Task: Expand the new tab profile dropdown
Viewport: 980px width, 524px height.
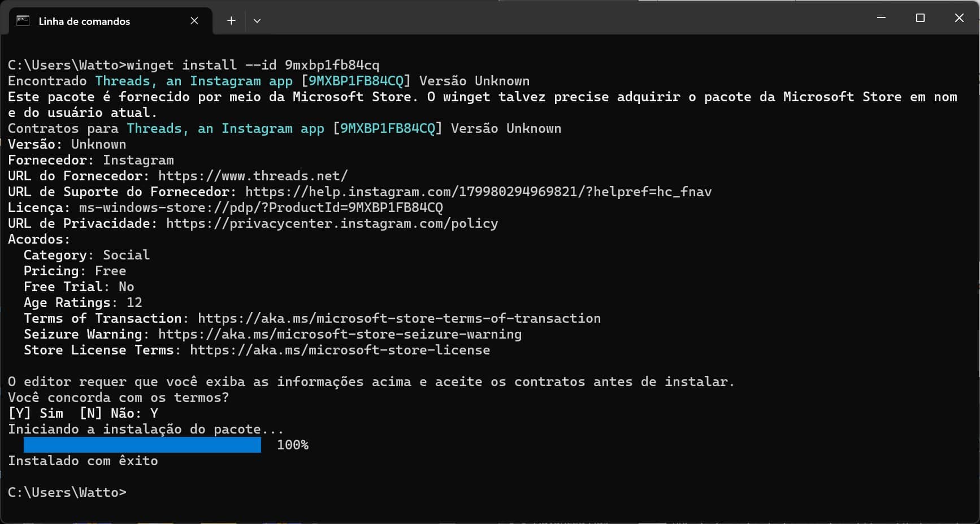Action: coord(257,21)
